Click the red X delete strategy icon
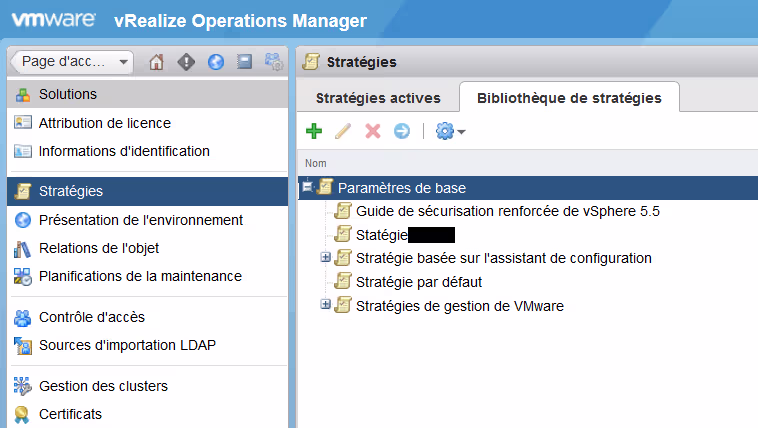Screen dimensions: 758x428 click(x=373, y=131)
